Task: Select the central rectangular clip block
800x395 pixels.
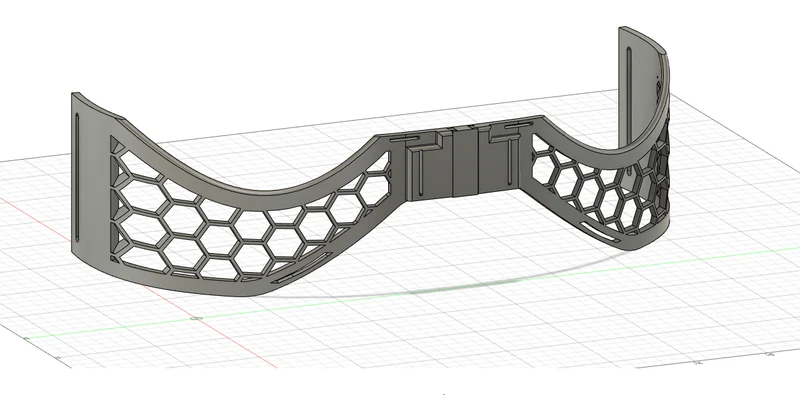Action: click(x=465, y=162)
